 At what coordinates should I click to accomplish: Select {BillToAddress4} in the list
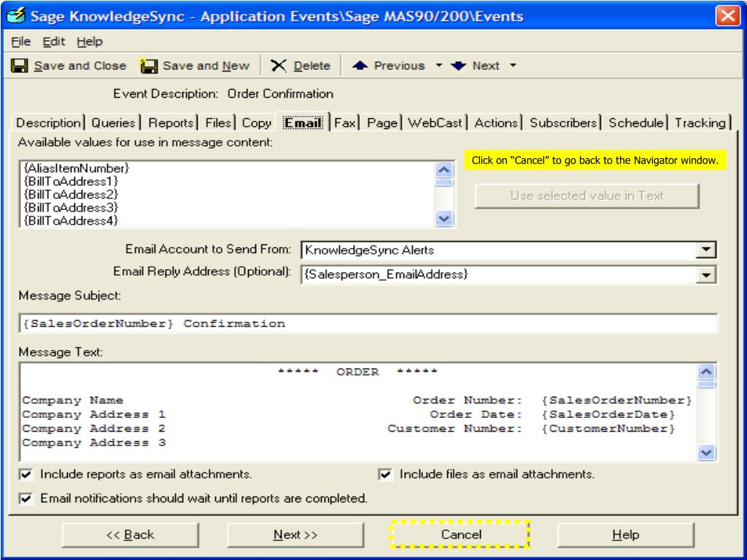pos(71,220)
